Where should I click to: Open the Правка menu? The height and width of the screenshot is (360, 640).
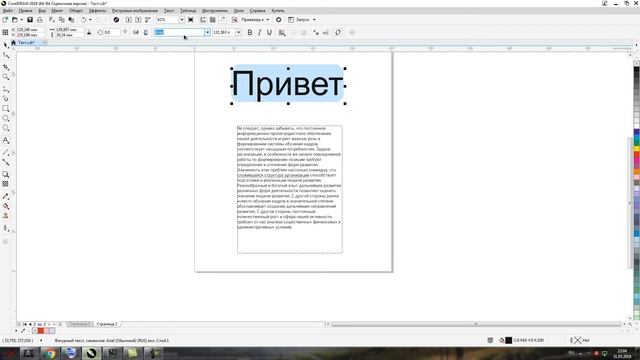point(25,11)
